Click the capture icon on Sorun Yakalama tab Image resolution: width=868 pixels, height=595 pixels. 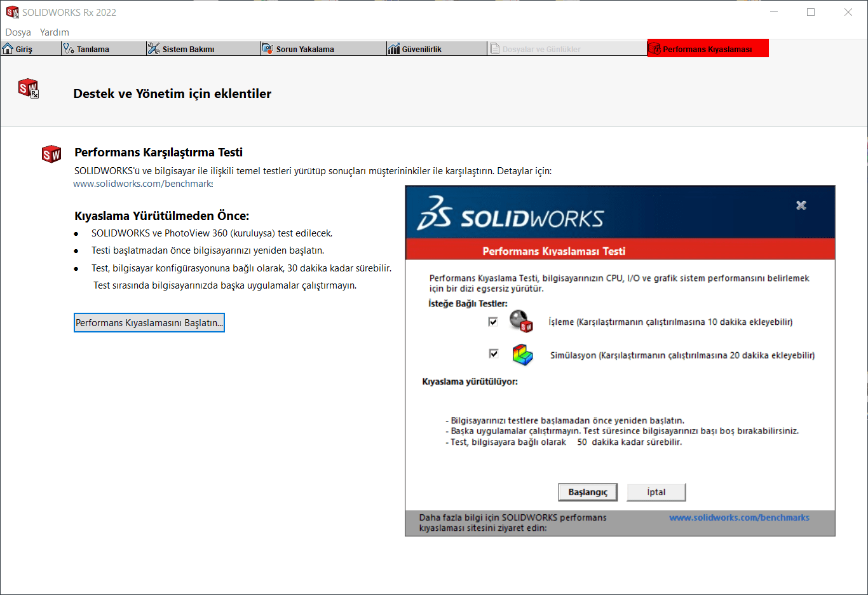click(x=268, y=48)
